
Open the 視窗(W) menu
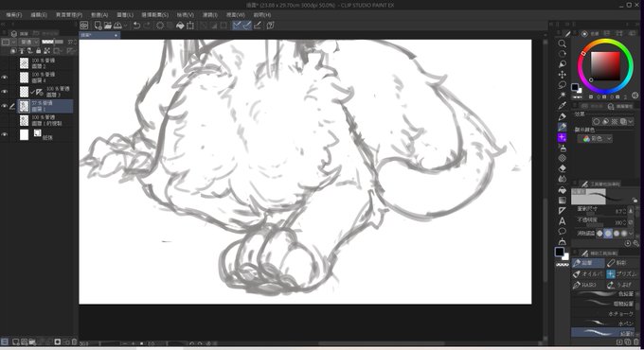coord(235,15)
